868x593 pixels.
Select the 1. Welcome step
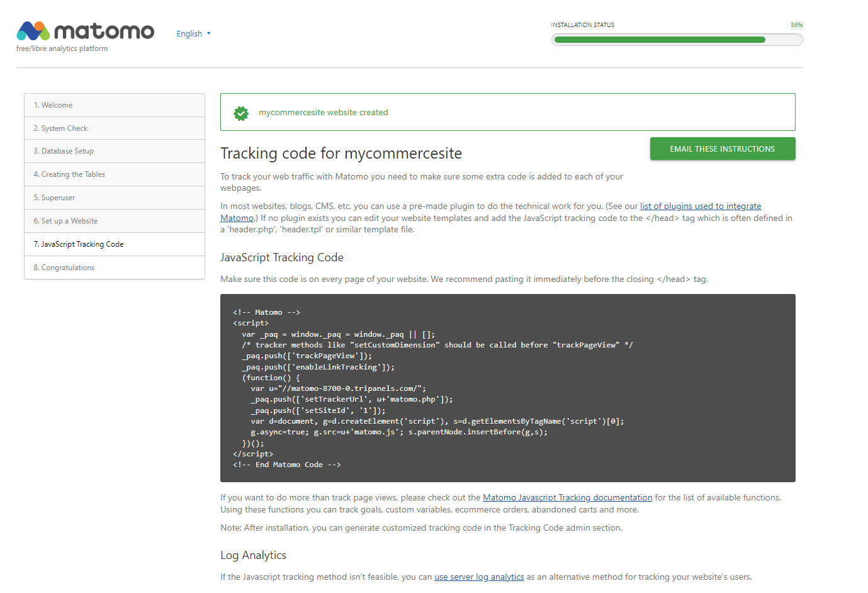(x=115, y=105)
